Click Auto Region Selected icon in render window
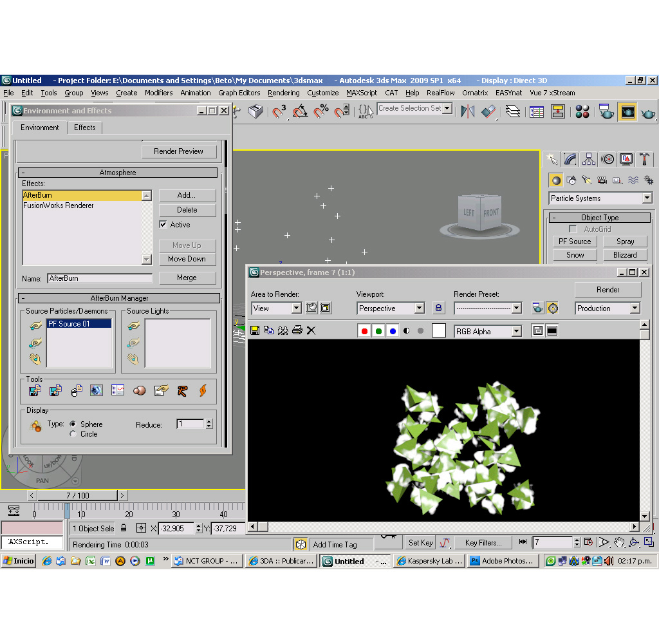Screen dimensions: 659x644 (x=326, y=308)
